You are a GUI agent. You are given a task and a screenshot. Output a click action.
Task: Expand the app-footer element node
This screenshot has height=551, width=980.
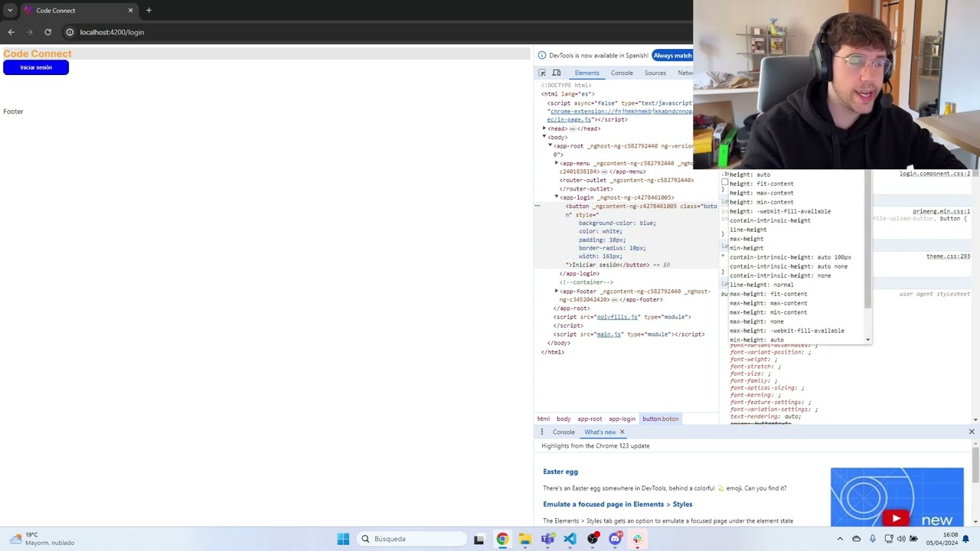point(557,292)
